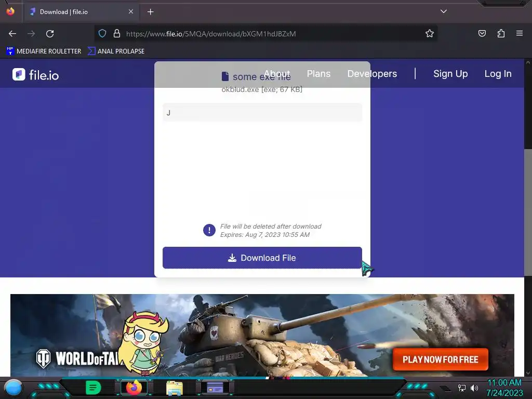Screen dimensions: 532x399
Task: Click the volume speaker tray icon
Action: coord(474,388)
